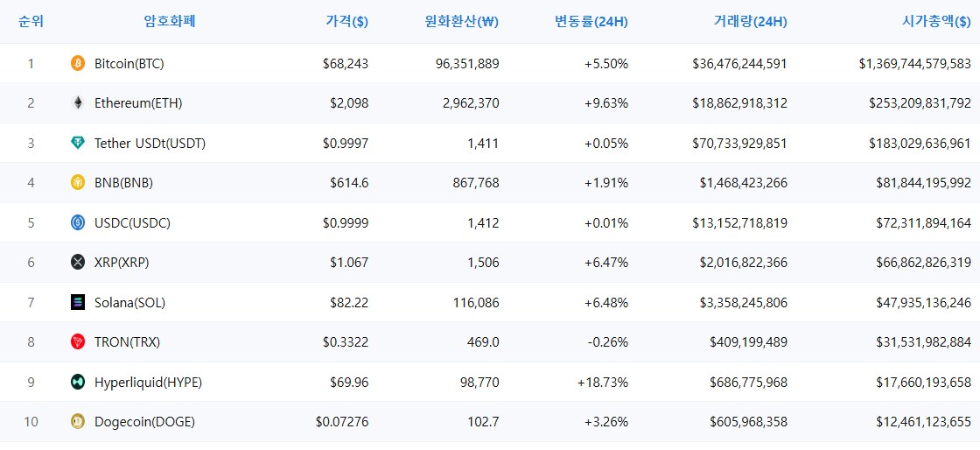This screenshot has width=980, height=450.
Task: Click the Hyperliquid teal icon
Action: (78, 382)
